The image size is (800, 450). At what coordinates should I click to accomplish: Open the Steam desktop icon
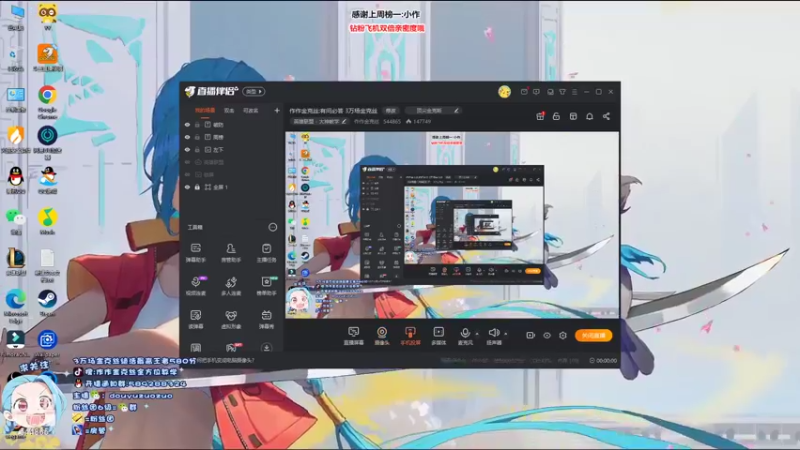pyautogui.click(x=47, y=303)
